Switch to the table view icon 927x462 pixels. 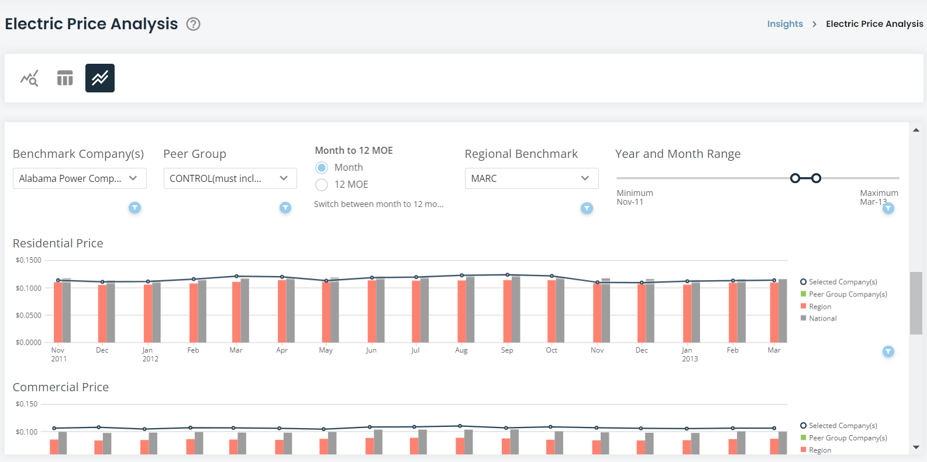point(64,78)
